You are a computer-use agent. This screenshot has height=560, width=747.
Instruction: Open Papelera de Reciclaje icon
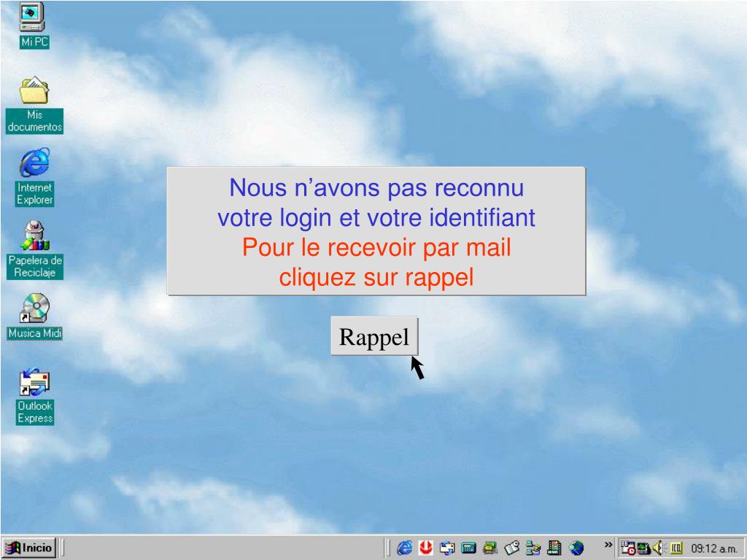click(35, 249)
